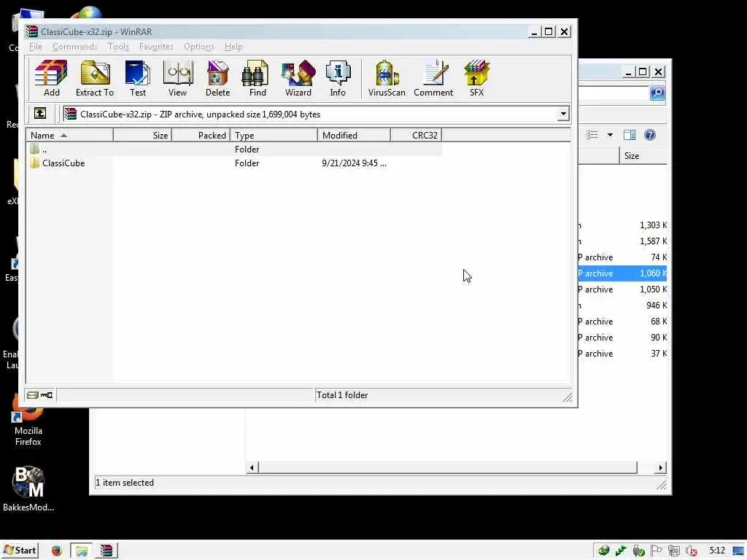This screenshot has height=560, width=747.
Task: Expand the archive path dropdown
Action: [563, 114]
